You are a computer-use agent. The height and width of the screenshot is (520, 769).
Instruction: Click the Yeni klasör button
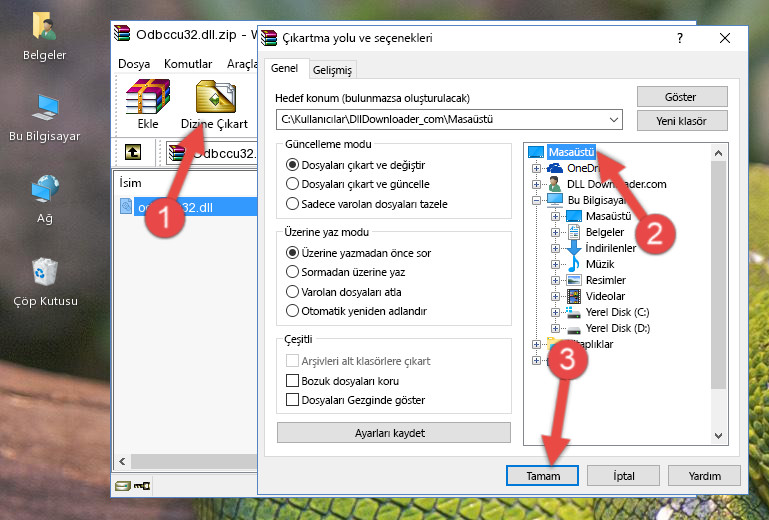click(682, 121)
